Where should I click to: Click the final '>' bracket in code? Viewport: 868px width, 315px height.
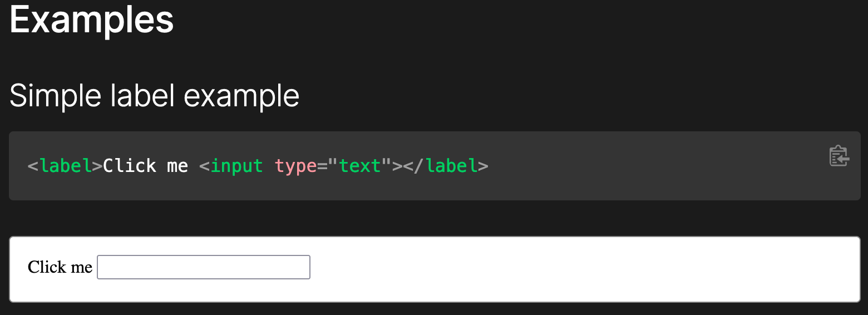click(x=483, y=166)
